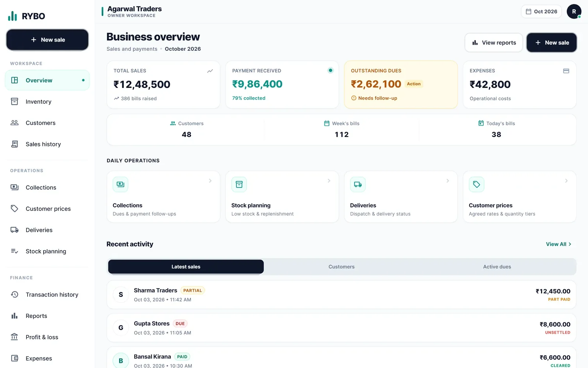Viewport: 588px width, 368px height.
Task: Click the Sales history receipt icon
Action: (x=15, y=144)
